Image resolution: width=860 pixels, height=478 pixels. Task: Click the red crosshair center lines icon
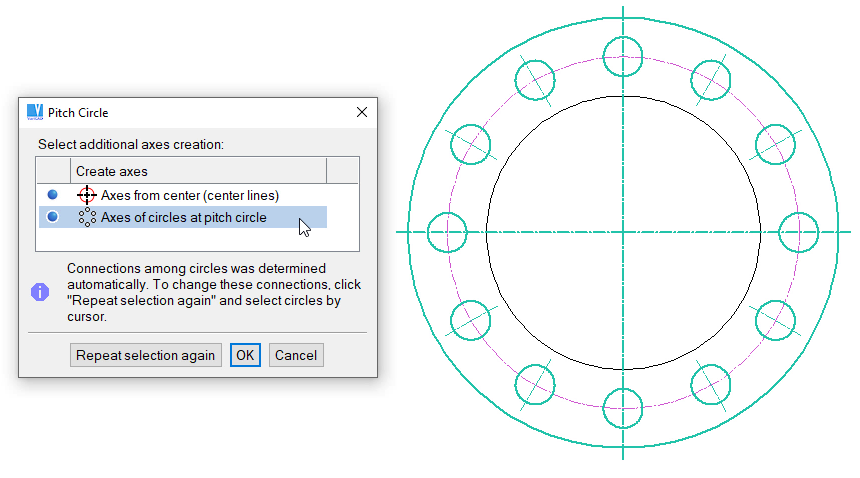click(87, 195)
